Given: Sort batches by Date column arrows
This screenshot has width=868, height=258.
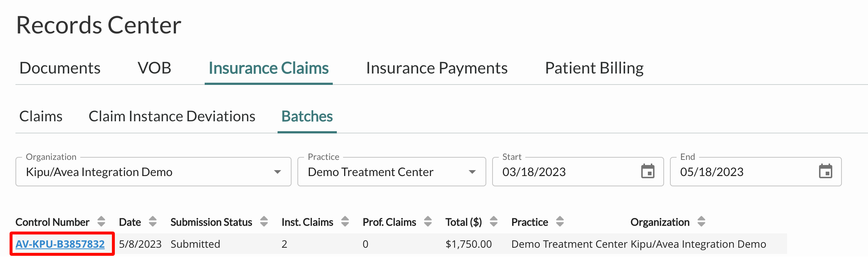Looking at the screenshot, I should [153, 222].
